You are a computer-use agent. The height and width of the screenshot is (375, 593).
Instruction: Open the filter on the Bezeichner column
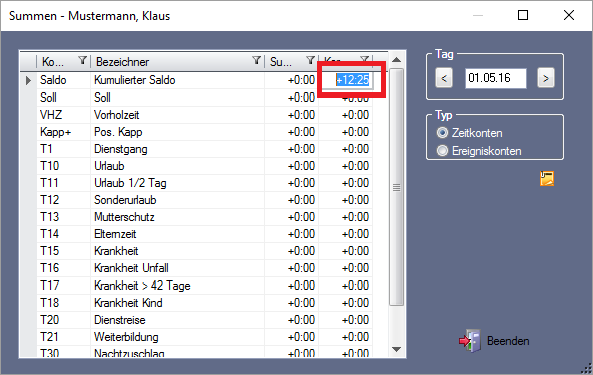(x=256, y=60)
